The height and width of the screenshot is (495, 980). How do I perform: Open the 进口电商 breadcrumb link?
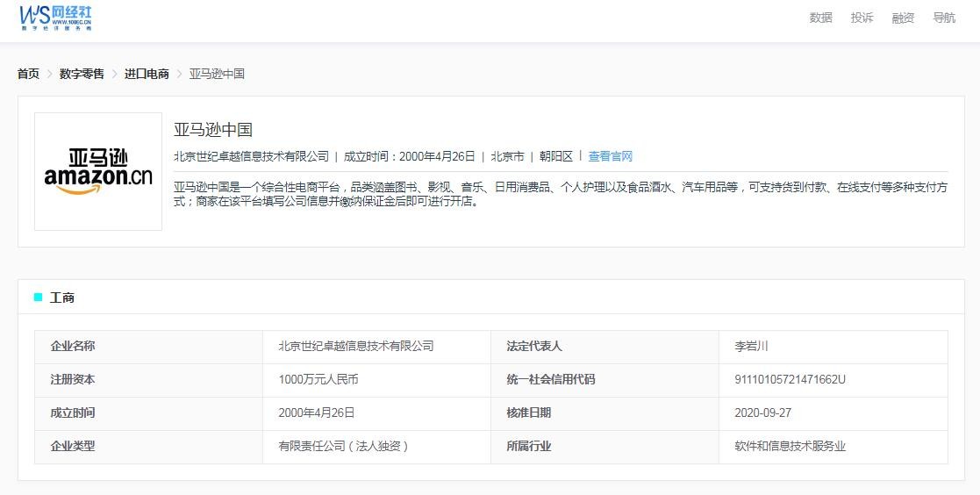tap(147, 74)
